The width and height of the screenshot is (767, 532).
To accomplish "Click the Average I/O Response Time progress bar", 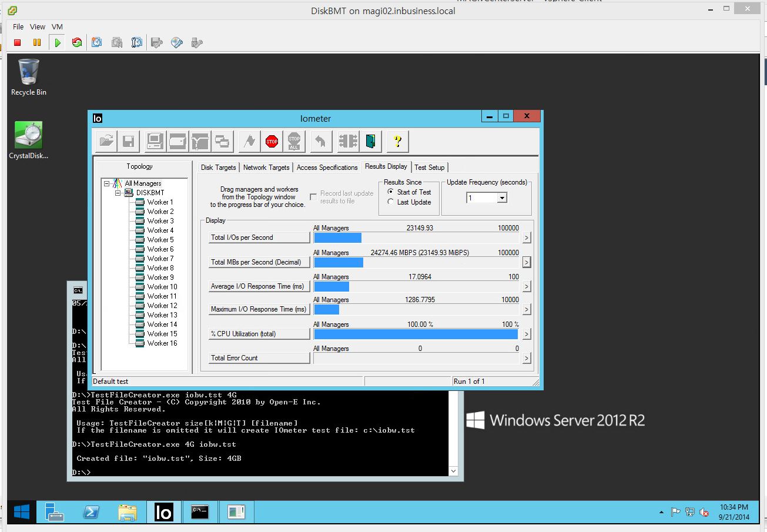I will pyautogui.click(x=416, y=286).
